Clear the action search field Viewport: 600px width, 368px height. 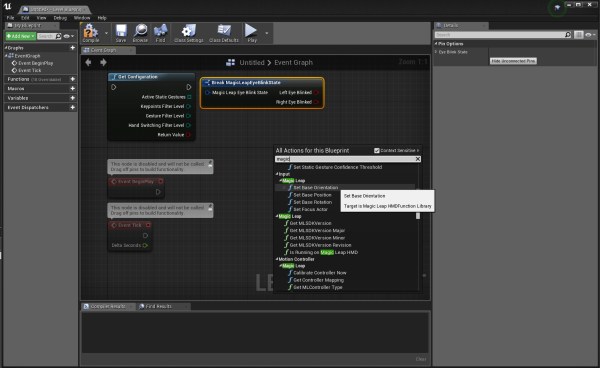(417, 159)
